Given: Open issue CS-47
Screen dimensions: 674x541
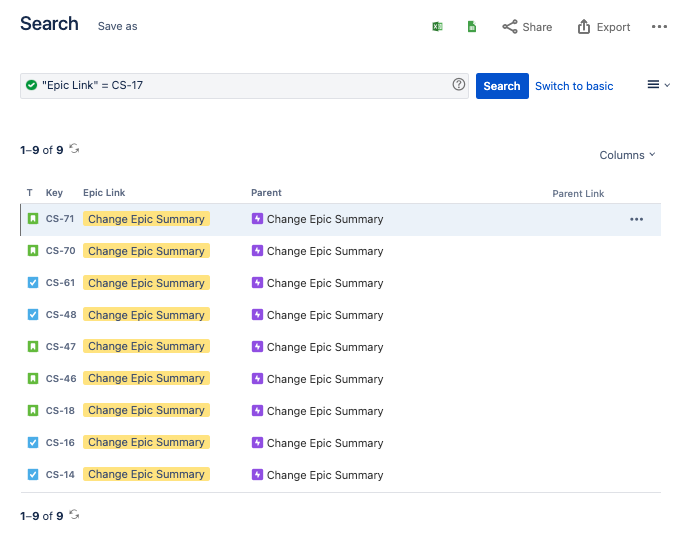Looking at the screenshot, I should (61, 346).
